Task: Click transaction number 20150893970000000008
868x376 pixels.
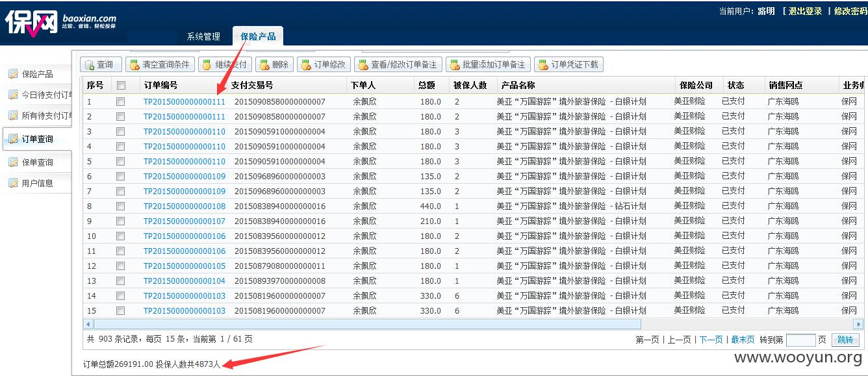Action: [280, 281]
